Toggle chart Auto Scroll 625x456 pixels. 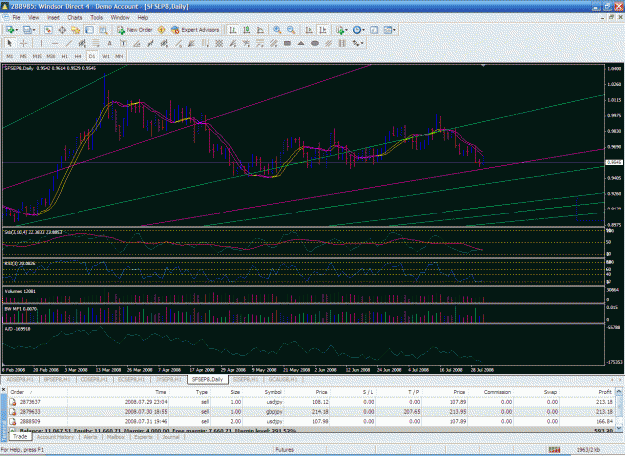click(x=309, y=30)
